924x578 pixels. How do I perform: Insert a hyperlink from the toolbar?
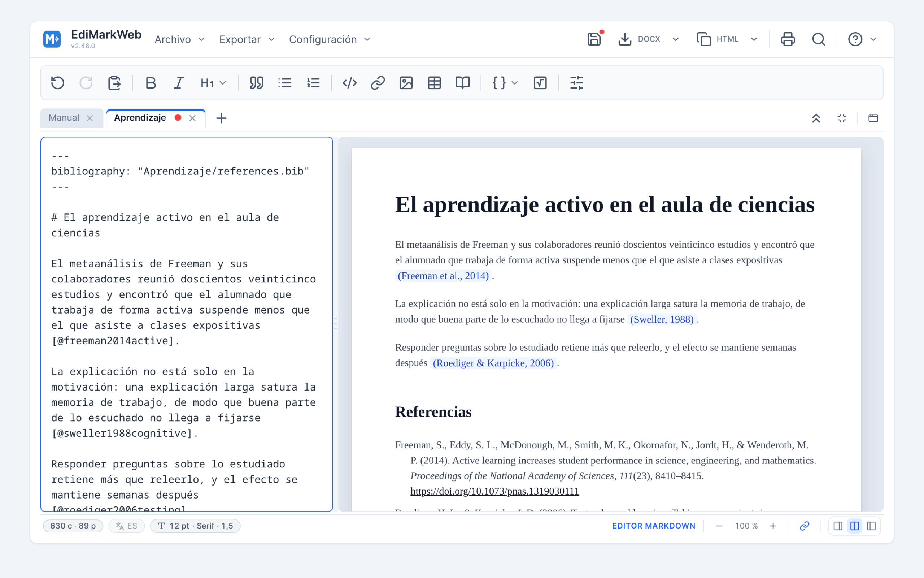[378, 83]
